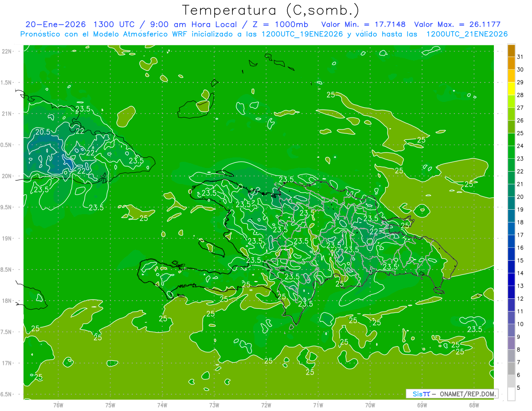Select the 1200UTC_21ENE2026 valid-until time
532x411 pixels.
click(x=467, y=34)
